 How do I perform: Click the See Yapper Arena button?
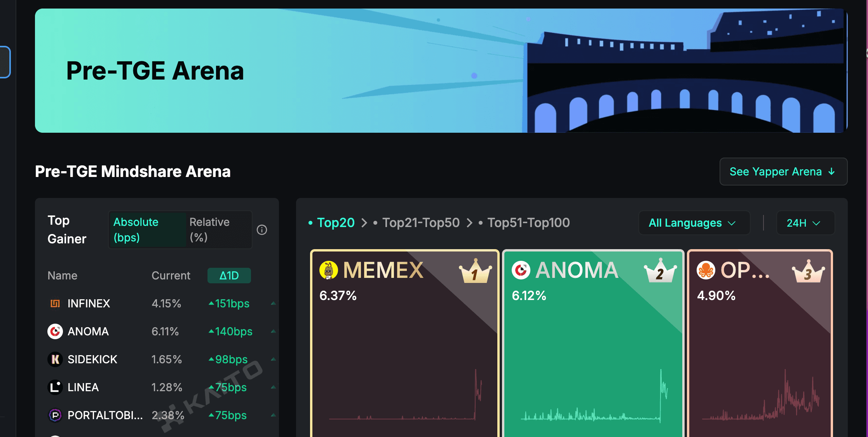pos(783,172)
